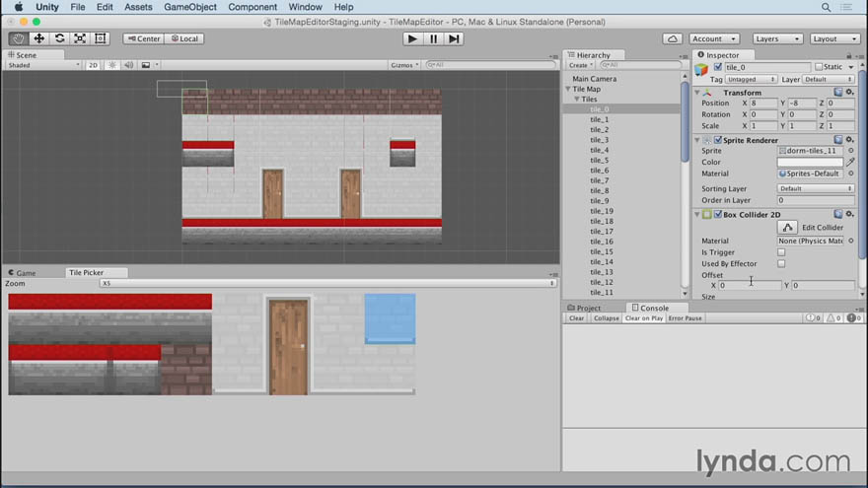Viewport: 868px width, 488px height.
Task: Select the Move tool
Action: point(38,38)
